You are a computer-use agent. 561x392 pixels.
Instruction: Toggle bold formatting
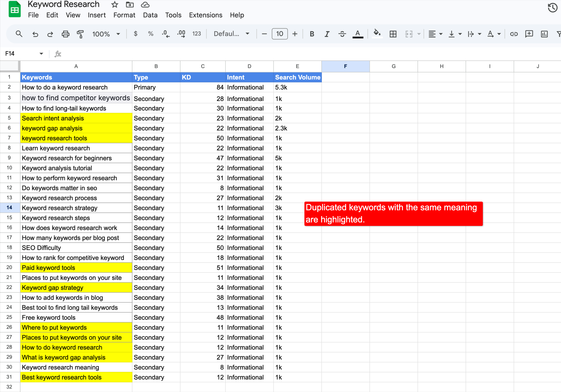pos(312,34)
